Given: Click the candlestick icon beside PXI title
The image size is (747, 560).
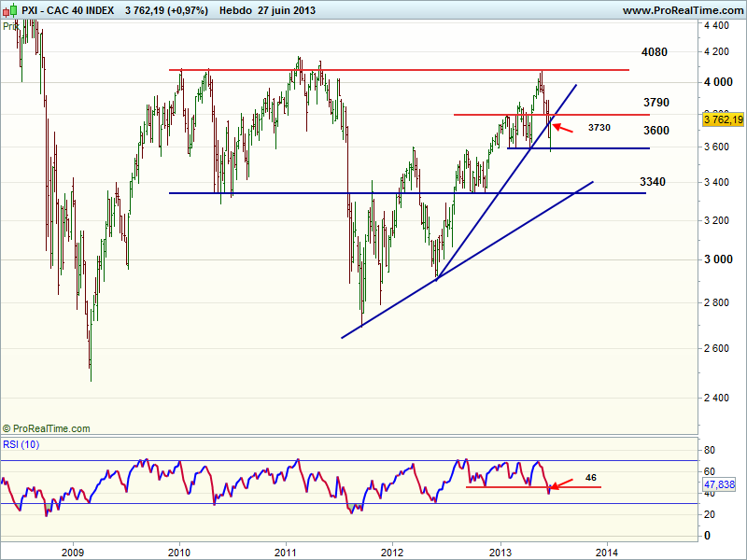Looking at the screenshot, I should tap(9, 10).
